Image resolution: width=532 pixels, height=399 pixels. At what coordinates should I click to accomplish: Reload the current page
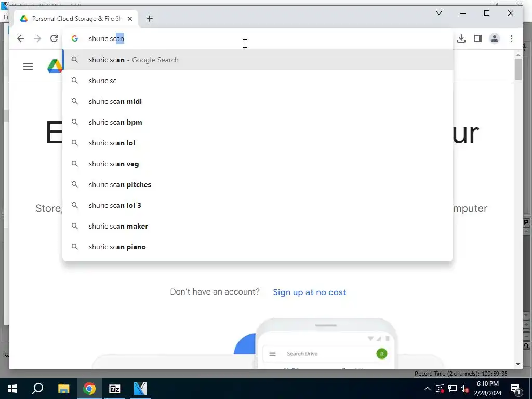[x=54, y=38]
